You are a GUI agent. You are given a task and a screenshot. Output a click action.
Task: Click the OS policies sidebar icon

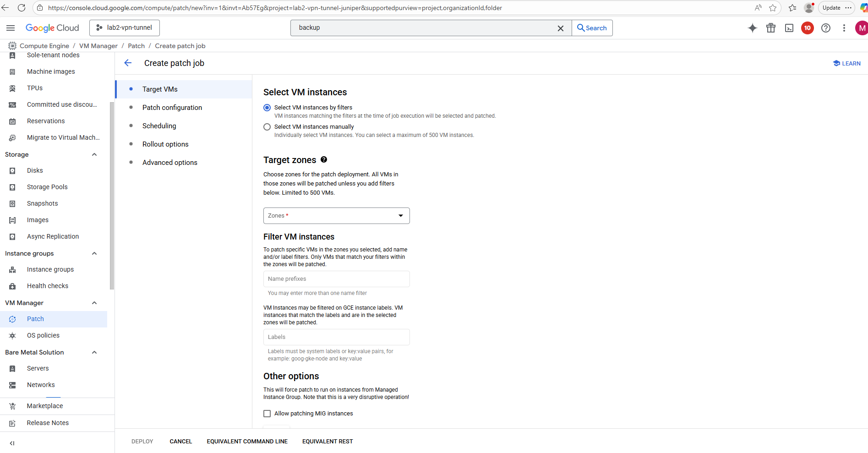coord(12,336)
